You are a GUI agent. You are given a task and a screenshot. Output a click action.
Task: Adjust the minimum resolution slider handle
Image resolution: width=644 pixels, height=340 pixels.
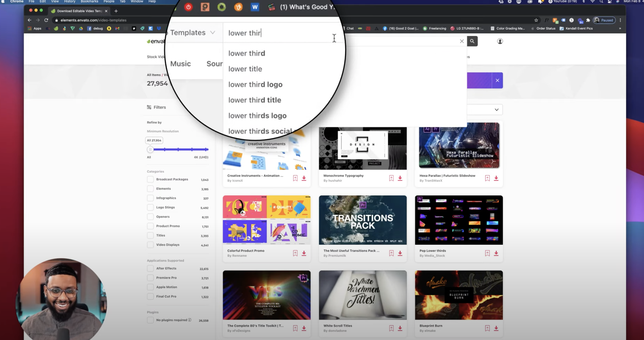[150, 150]
